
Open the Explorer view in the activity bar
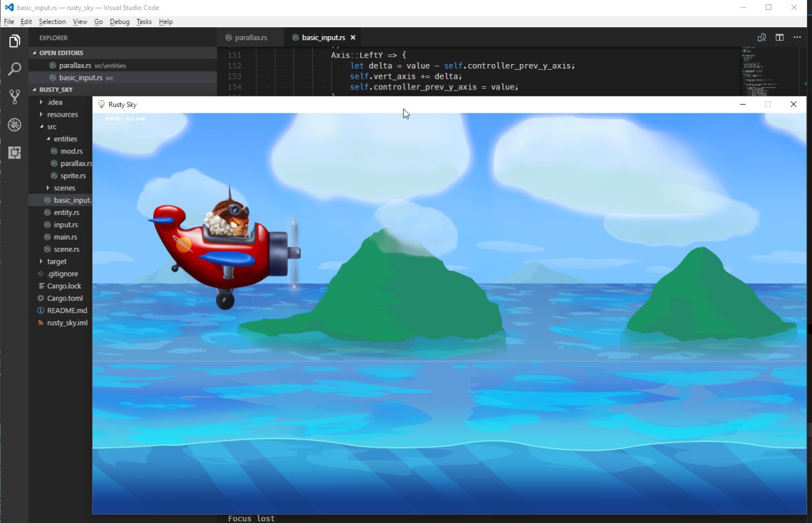14,42
